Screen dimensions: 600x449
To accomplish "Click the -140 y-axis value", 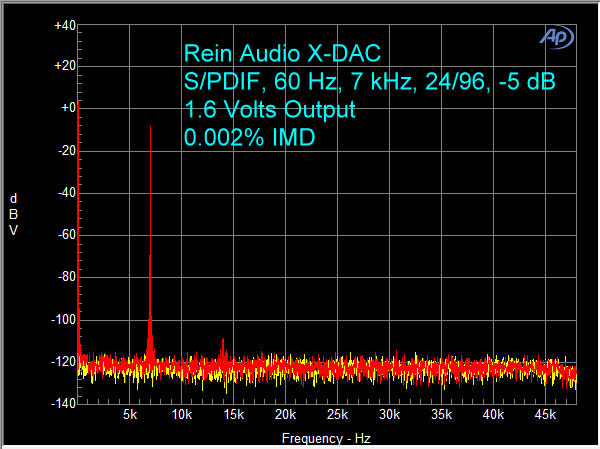I will tap(63, 403).
